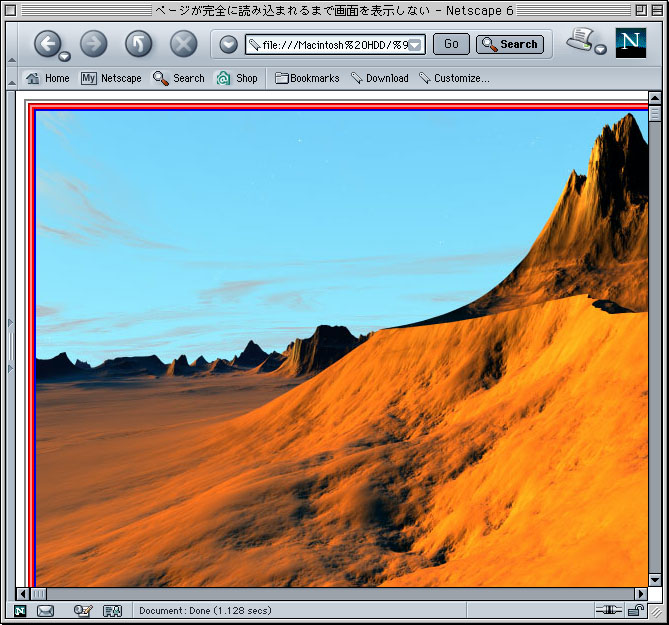This screenshot has width=669, height=625.
Task: Open Mail from status bar envelope icon
Action: (45, 611)
